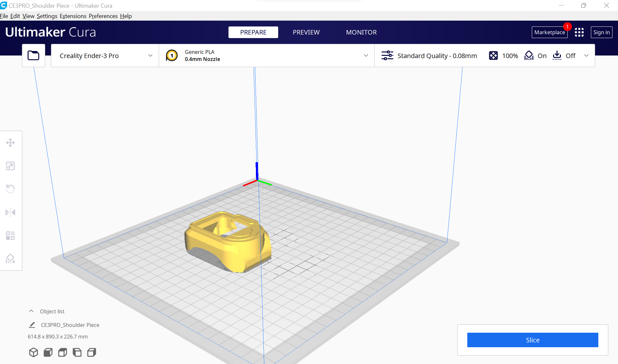Switch to the PREVIEW stage
The width and height of the screenshot is (618, 364).
[x=306, y=32]
